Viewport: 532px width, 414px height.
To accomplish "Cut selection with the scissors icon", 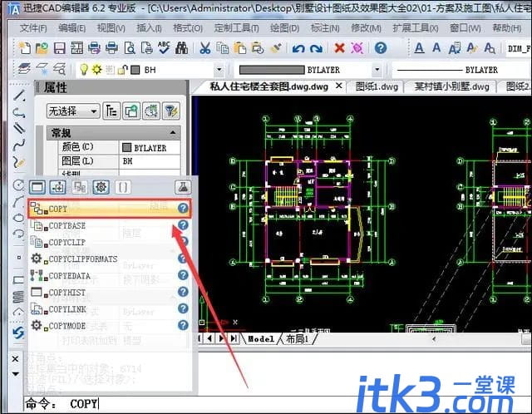I will [x=205, y=48].
